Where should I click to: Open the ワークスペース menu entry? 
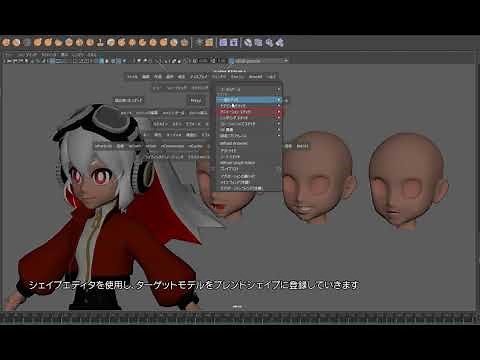point(249,90)
